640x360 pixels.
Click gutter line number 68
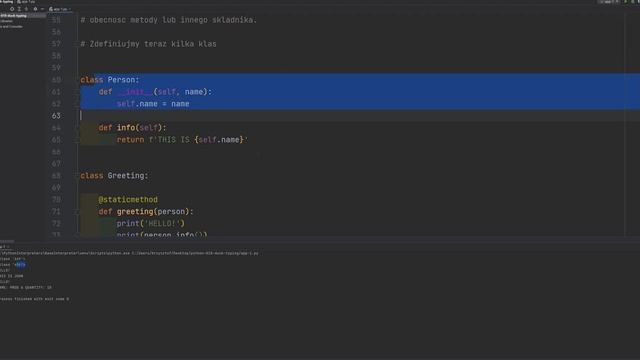point(56,176)
